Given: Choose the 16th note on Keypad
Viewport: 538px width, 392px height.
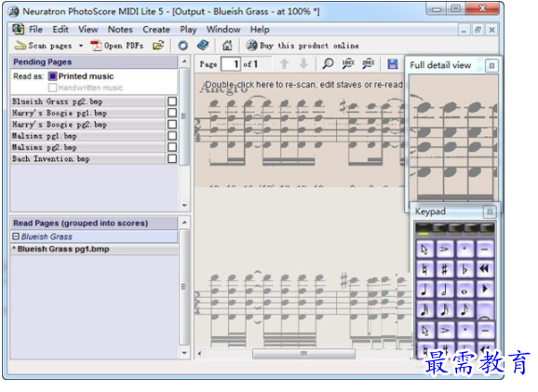Looking at the screenshot, I should (x=445, y=310).
